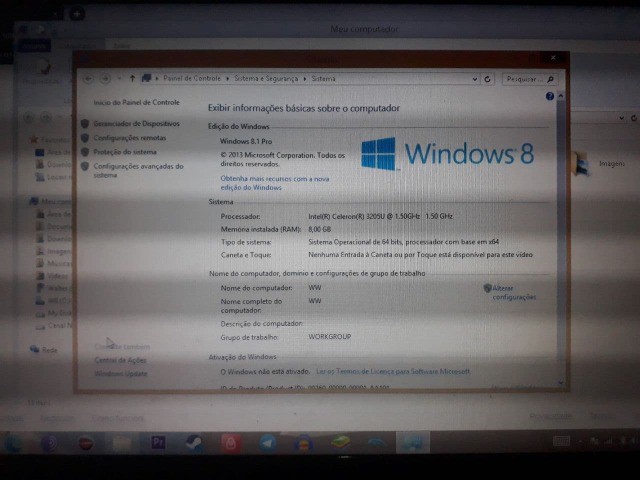
Task: Close the Sistema window
Action: coord(553,58)
